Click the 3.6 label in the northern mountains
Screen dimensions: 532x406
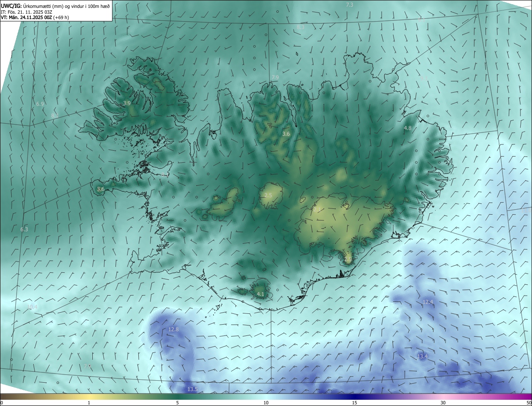coord(286,134)
